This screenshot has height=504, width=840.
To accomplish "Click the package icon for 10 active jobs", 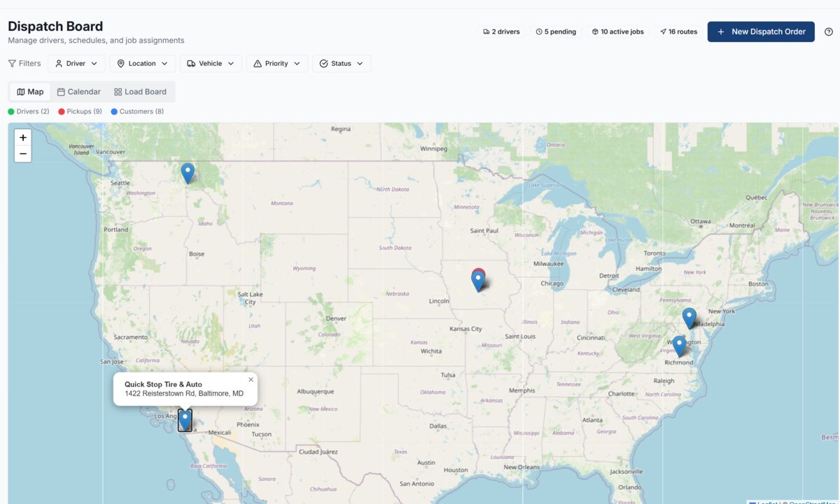I will click(595, 31).
